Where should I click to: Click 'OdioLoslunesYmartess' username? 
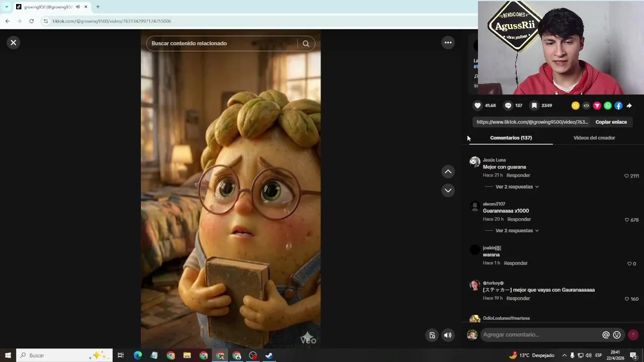(x=506, y=318)
